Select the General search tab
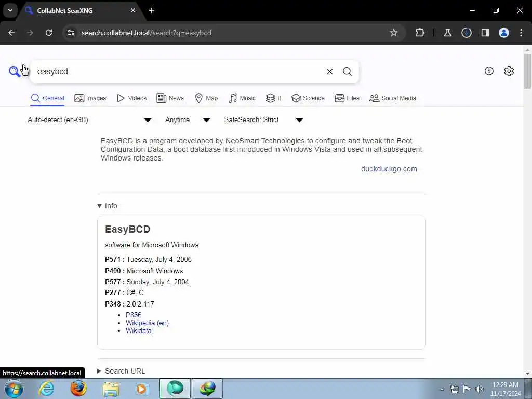Image resolution: width=532 pixels, height=399 pixels. pyautogui.click(x=47, y=98)
